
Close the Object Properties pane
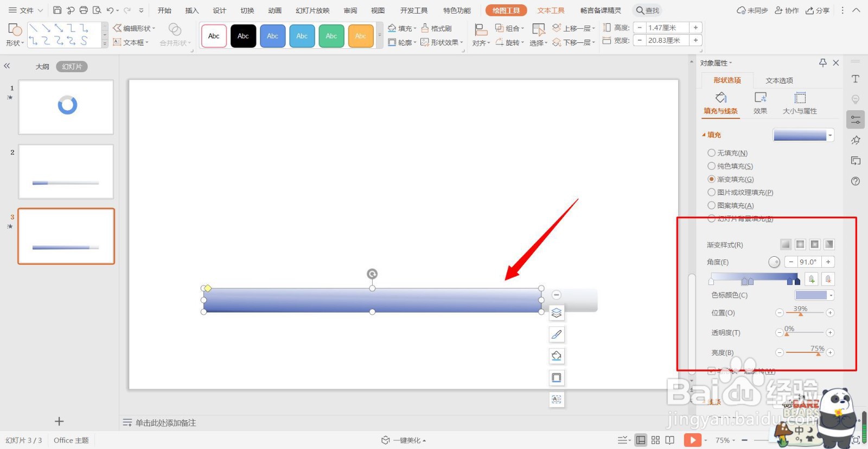(x=836, y=63)
